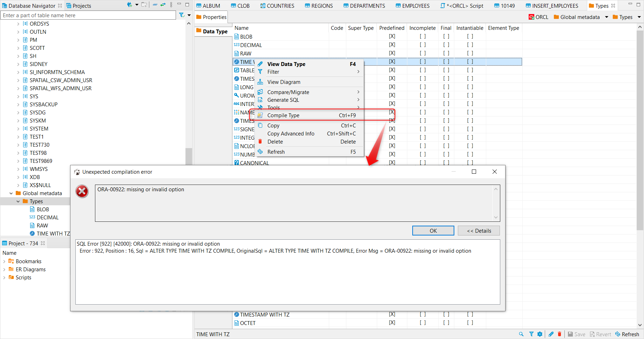The image size is (644, 339).
Task: Toggle the Link with Editor arrows icon
Action: (163, 5)
